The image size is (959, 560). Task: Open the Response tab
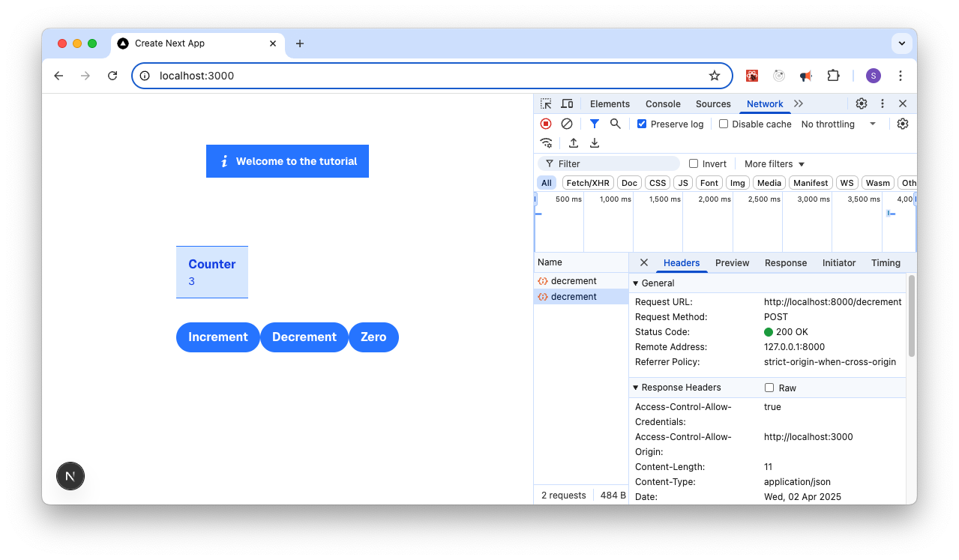click(785, 263)
